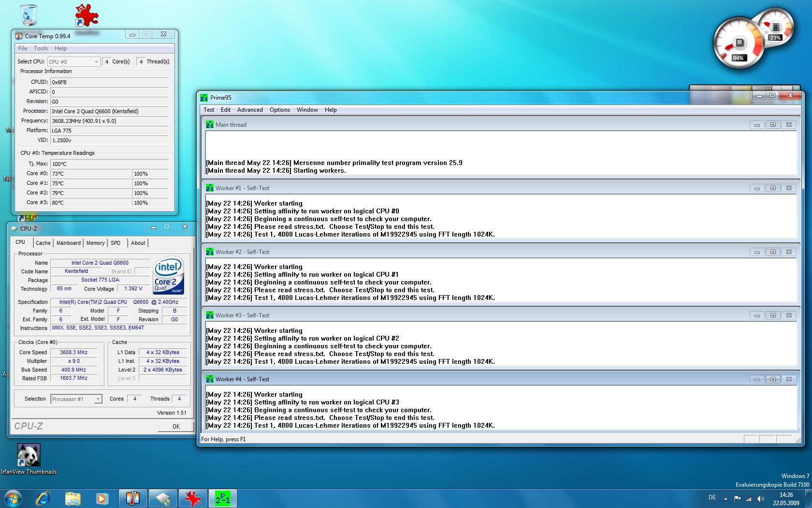Open the red splat desktop shortcut icon
This screenshot has width=812, height=508.
pyautogui.click(x=87, y=15)
